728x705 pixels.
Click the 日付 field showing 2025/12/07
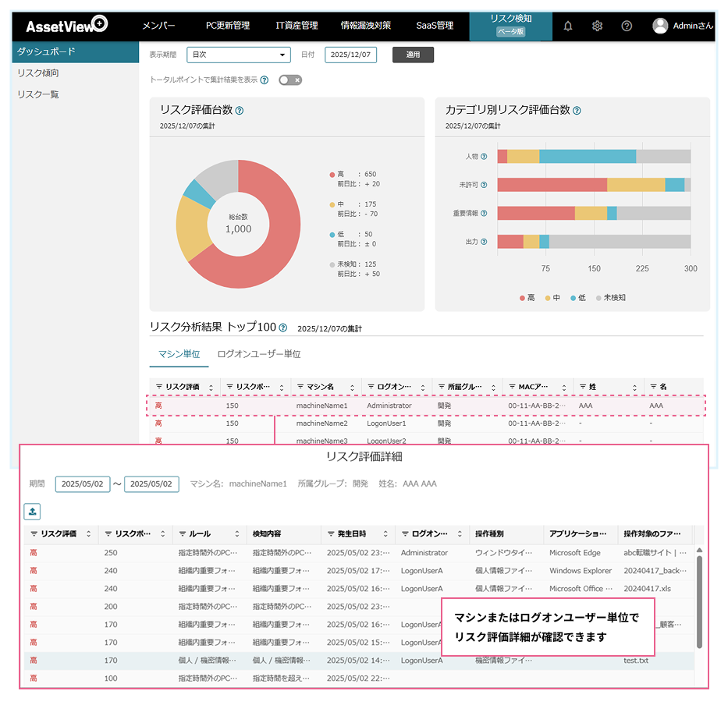(350, 55)
